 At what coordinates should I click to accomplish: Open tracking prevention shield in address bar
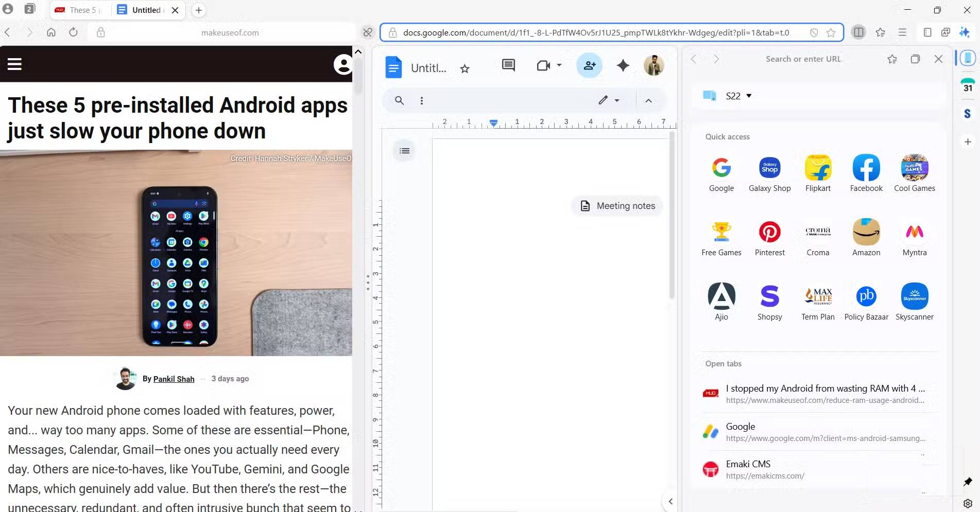click(x=814, y=32)
